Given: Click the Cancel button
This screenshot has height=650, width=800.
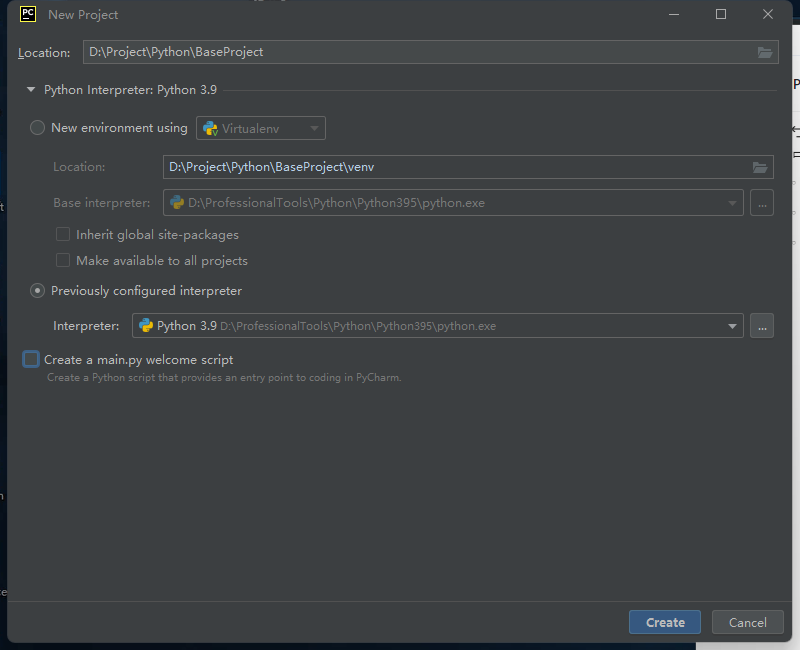Looking at the screenshot, I should click(x=747, y=622).
